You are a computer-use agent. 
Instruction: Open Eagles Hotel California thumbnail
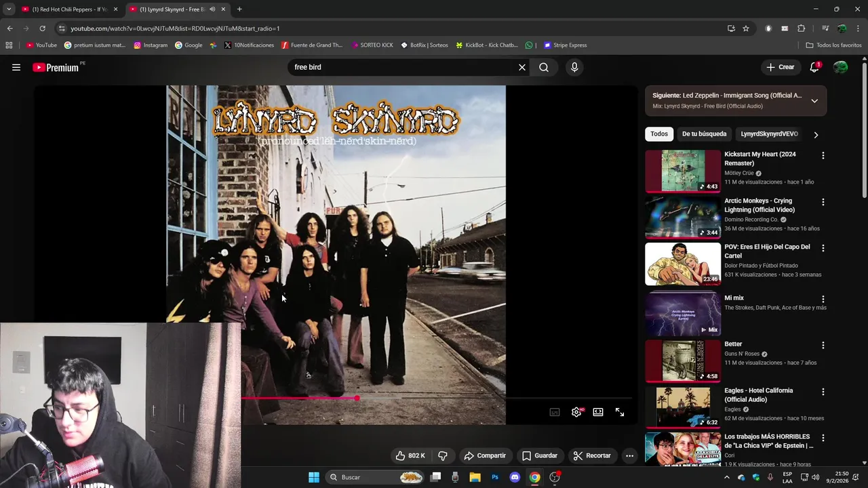683,407
